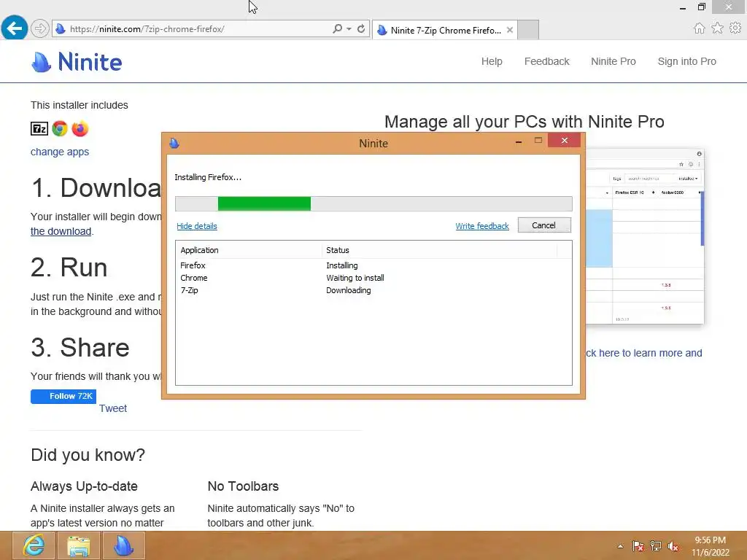
Task: Click the browser forward arrow button
Action: click(40, 28)
